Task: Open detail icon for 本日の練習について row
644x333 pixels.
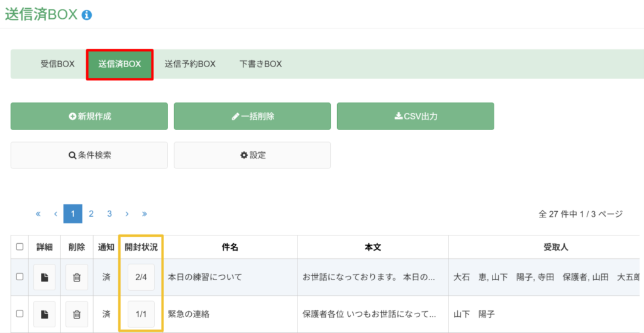Action: (x=45, y=277)
